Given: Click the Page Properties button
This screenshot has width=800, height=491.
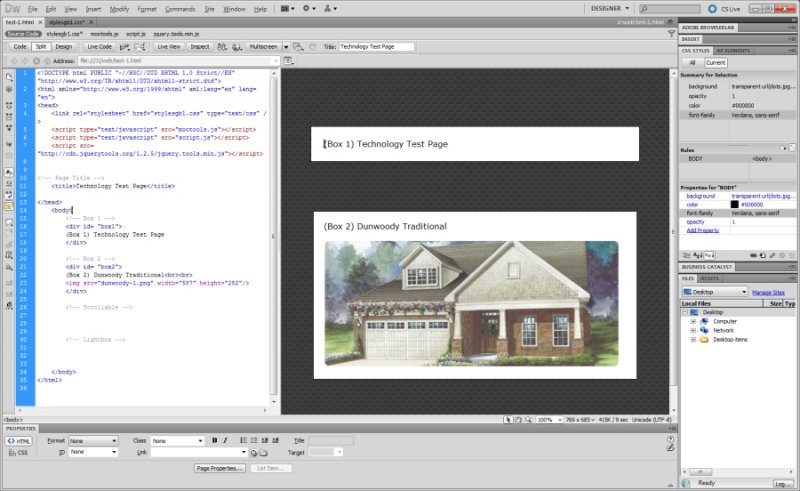Looking at the screenshot, I should pyautogui.click(x=220, y=469).
